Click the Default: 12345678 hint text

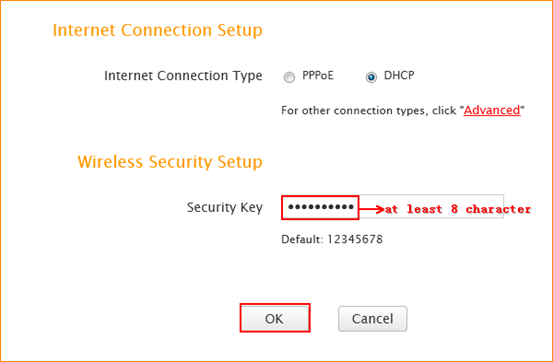point(332,239)
